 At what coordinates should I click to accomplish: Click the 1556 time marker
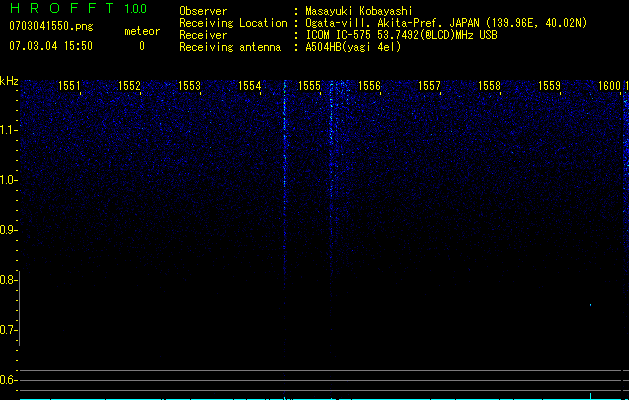369,86
